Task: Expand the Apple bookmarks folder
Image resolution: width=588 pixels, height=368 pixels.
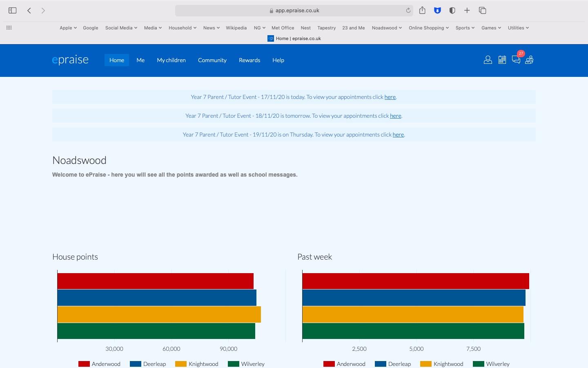Action: [68, 28]
